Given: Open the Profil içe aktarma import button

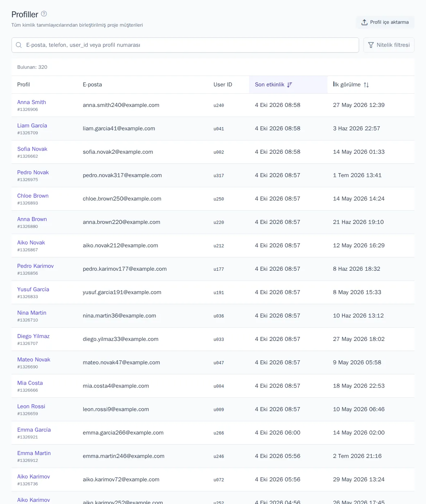Looking at the screenshot, I should [385, 22].
